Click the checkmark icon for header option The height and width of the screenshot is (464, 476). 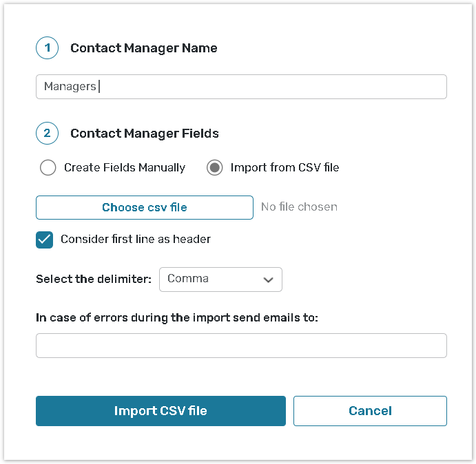point(45,240)
